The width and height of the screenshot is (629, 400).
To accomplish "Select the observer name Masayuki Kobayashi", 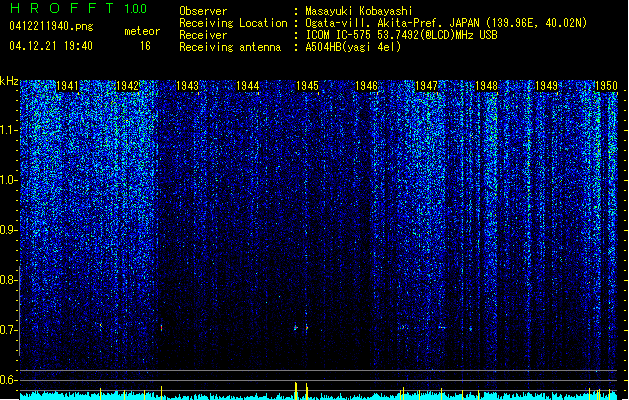I will coord(358,11).
